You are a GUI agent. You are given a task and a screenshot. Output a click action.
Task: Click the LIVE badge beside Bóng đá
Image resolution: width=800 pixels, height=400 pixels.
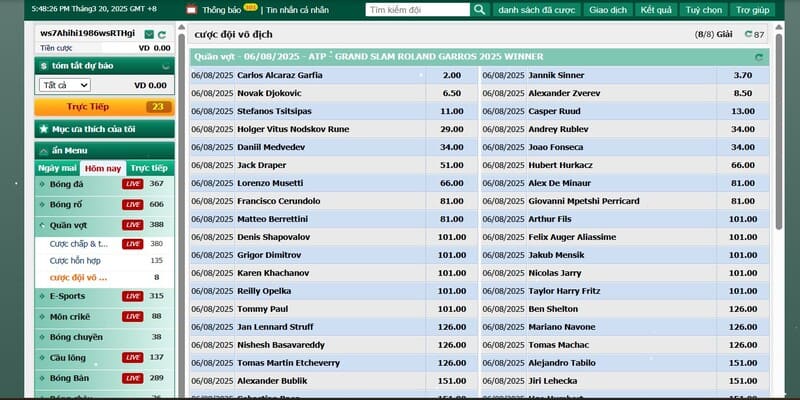[x=132, y=184]
